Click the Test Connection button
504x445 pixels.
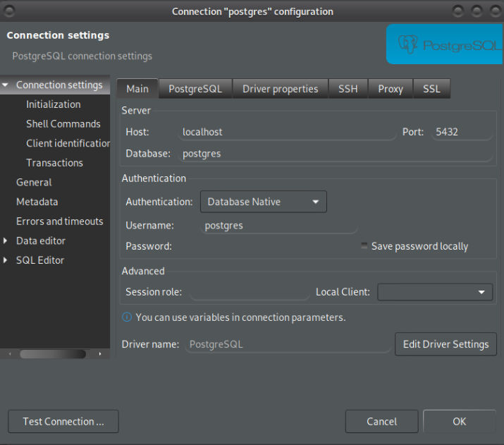pyautogui.click(x=63, y=421)
